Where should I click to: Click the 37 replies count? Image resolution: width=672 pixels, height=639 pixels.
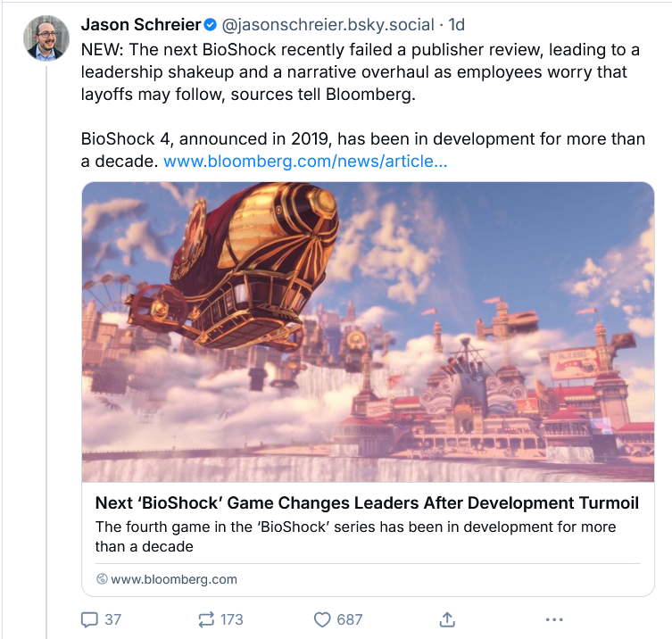112,619
